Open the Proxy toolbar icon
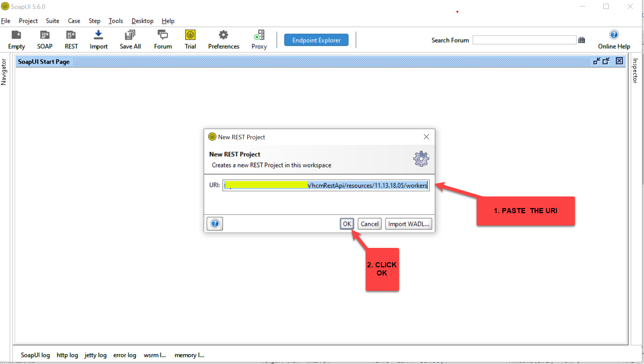The image size is (644, 364). click(259, 40)
